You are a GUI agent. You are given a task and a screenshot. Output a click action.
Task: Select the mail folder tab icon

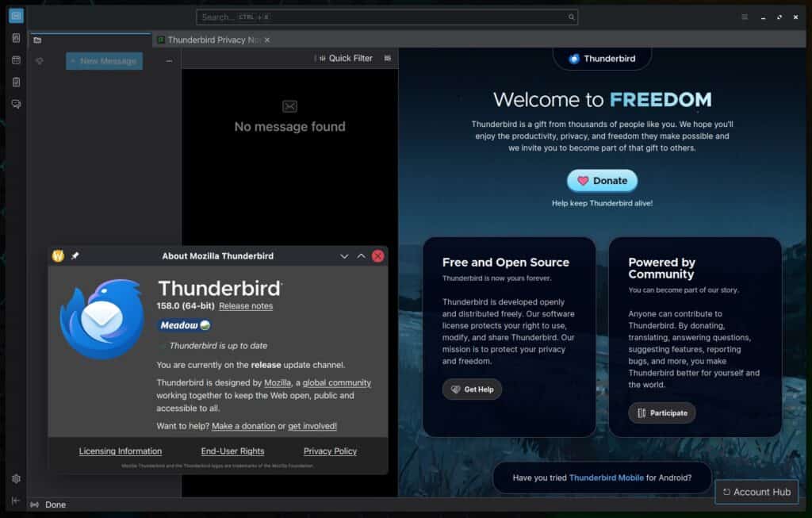click(x=37, y=40)
